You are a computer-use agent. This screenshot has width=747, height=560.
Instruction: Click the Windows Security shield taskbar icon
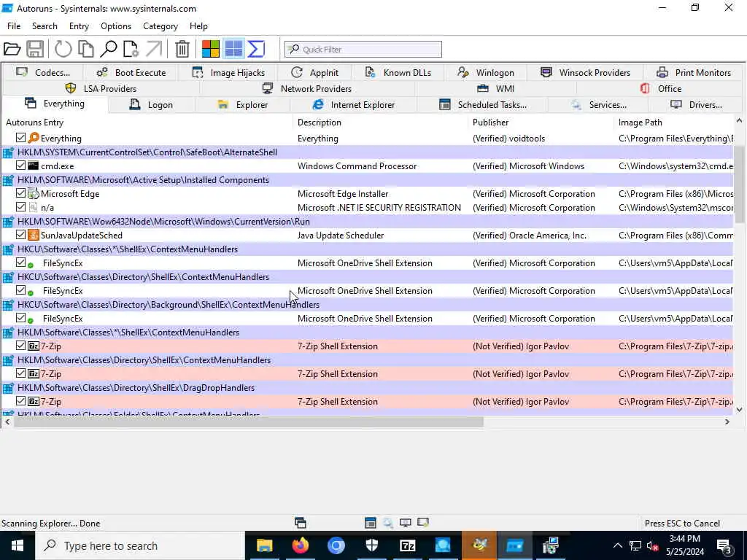click(371, 545)
